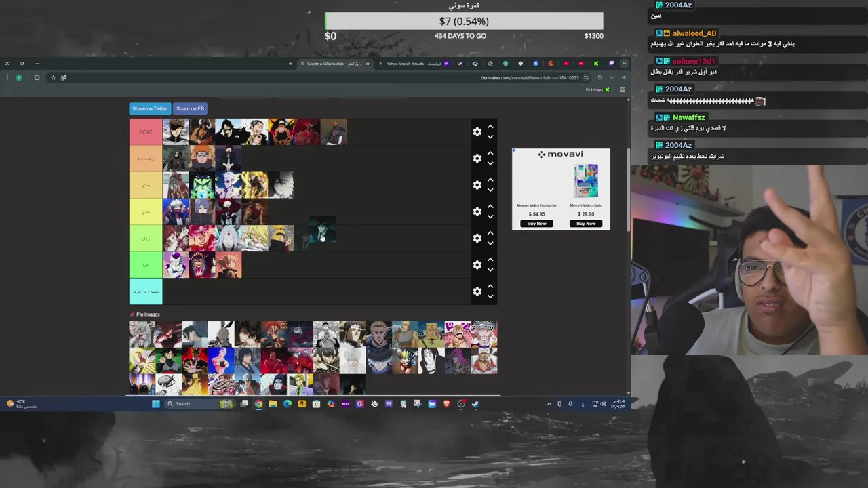Click the Pin Images label

point(148,314)
